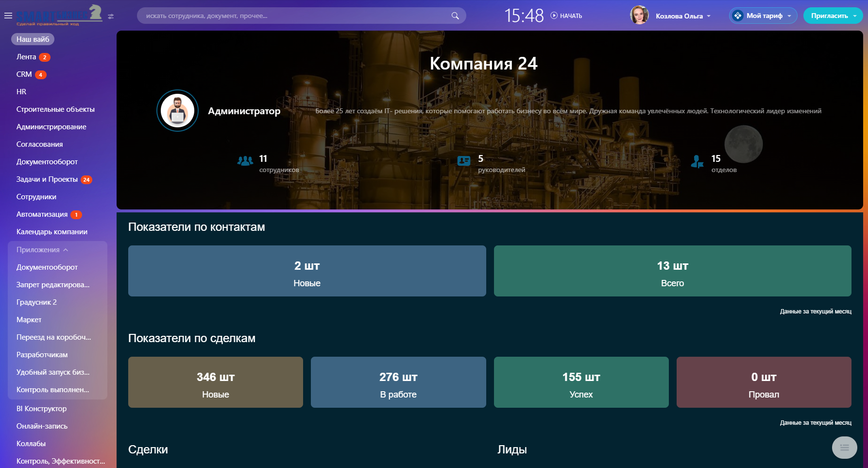Open deals Провал 0 шт card
868x468 pixels.
tap(764, 382)
